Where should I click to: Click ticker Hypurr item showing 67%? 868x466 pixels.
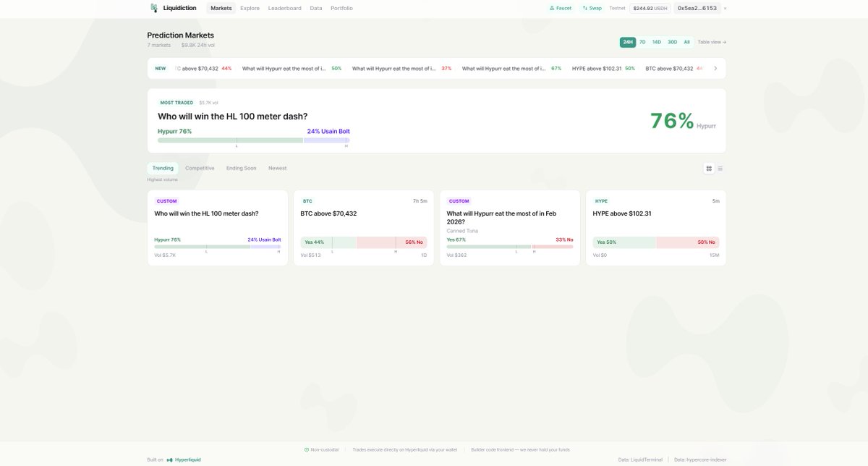tap(511, 68)
